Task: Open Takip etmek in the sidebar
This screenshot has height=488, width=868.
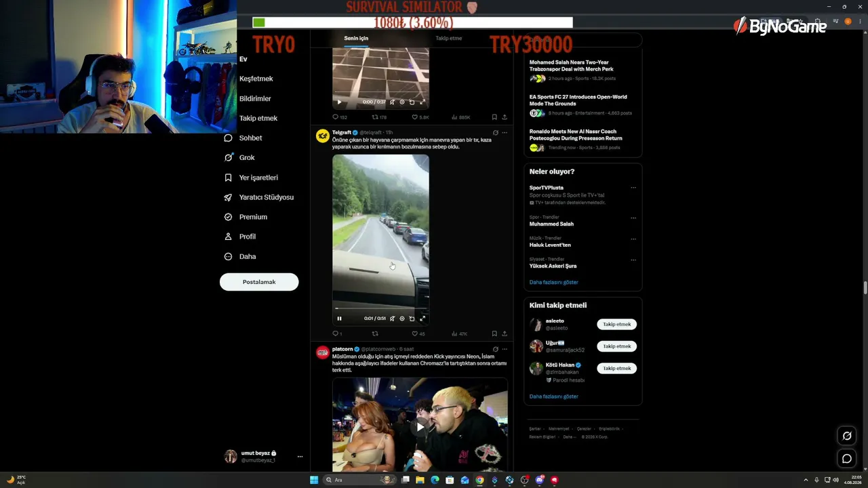Action: click(258, 118)
